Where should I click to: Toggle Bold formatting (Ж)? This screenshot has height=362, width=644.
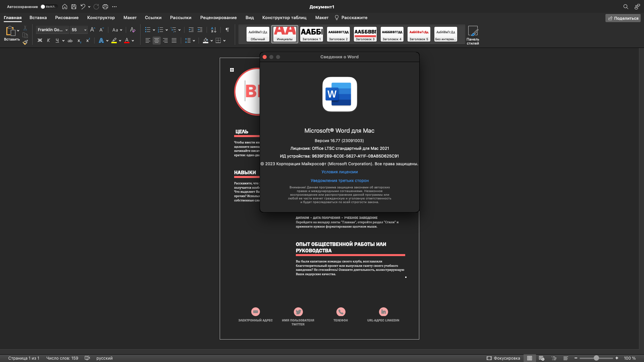coord(40,41)
